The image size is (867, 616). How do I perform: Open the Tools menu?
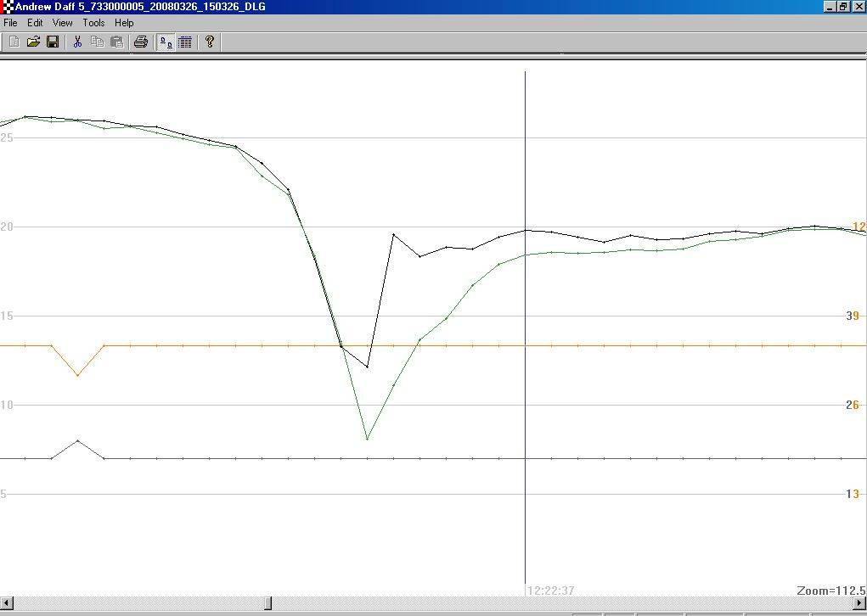93,23
